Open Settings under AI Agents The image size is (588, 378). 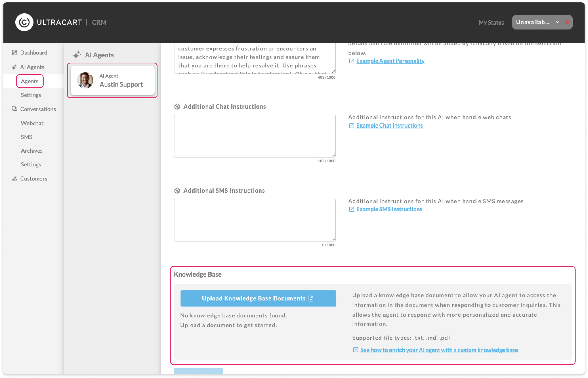(31, 95)
